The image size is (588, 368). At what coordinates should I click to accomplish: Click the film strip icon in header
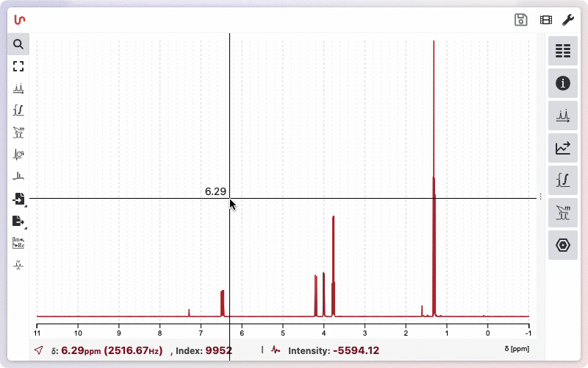point(545,20)
